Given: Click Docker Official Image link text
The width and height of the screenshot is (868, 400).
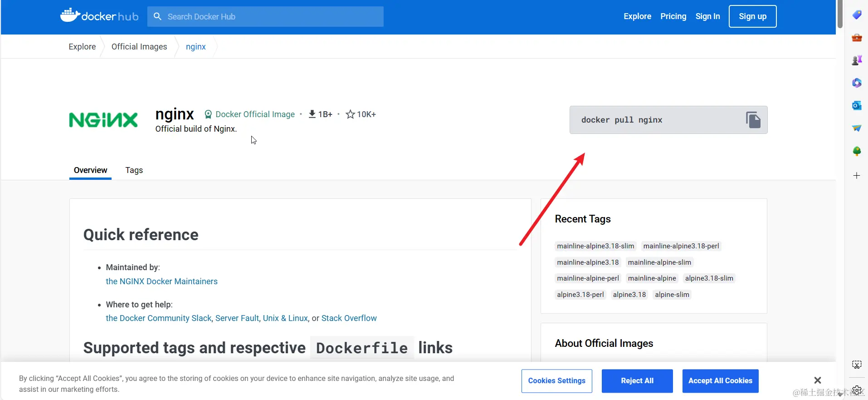Looking at the screenshot, I should tap(255, 114).
